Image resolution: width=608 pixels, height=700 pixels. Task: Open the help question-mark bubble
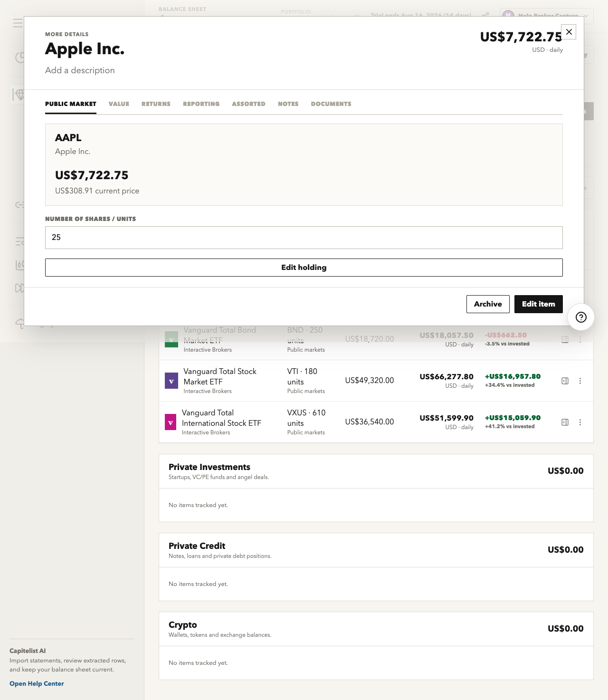[581, 317]
